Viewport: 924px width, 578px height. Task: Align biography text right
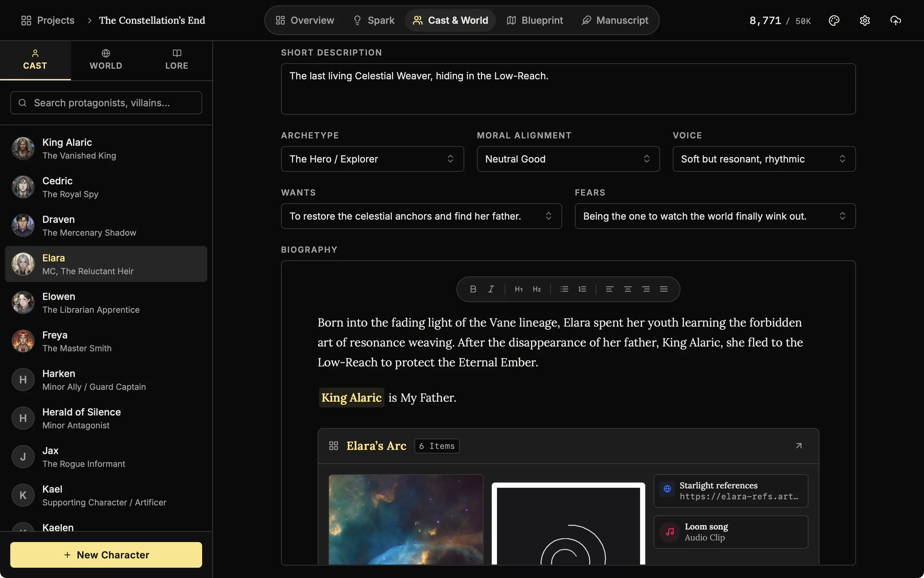646,289
